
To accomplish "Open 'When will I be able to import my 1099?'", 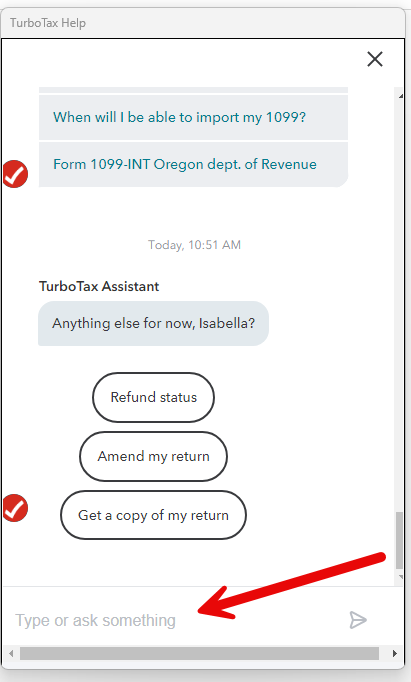I will [x=180, y=117].
